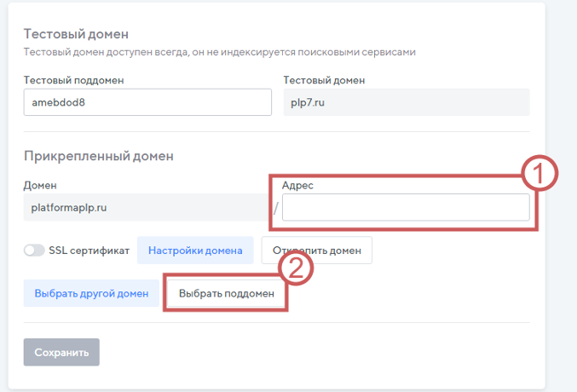The image size is (577, 392).
Task: Select the platformaplp.ru domain field
Action: [x=145, y=207]
